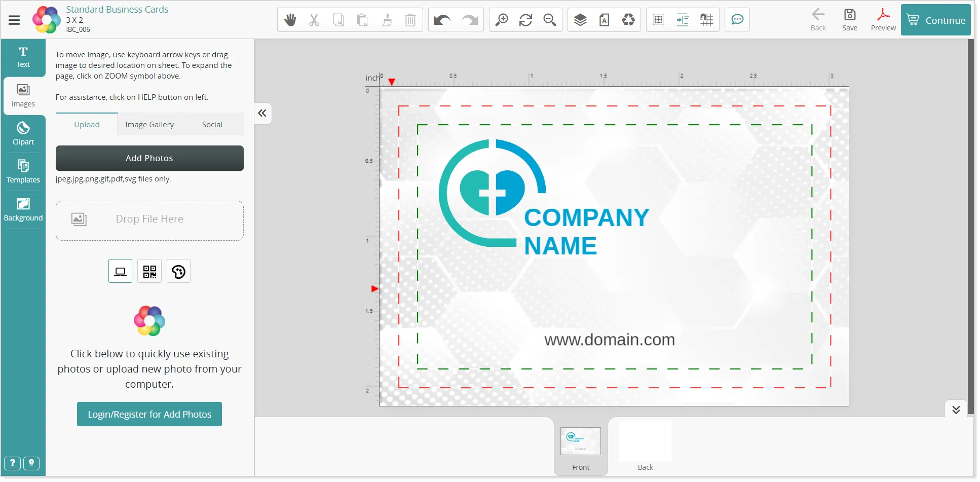The image size is (980, 482).
Task: Go back using the Back arrow
Action: pos(818,20)
